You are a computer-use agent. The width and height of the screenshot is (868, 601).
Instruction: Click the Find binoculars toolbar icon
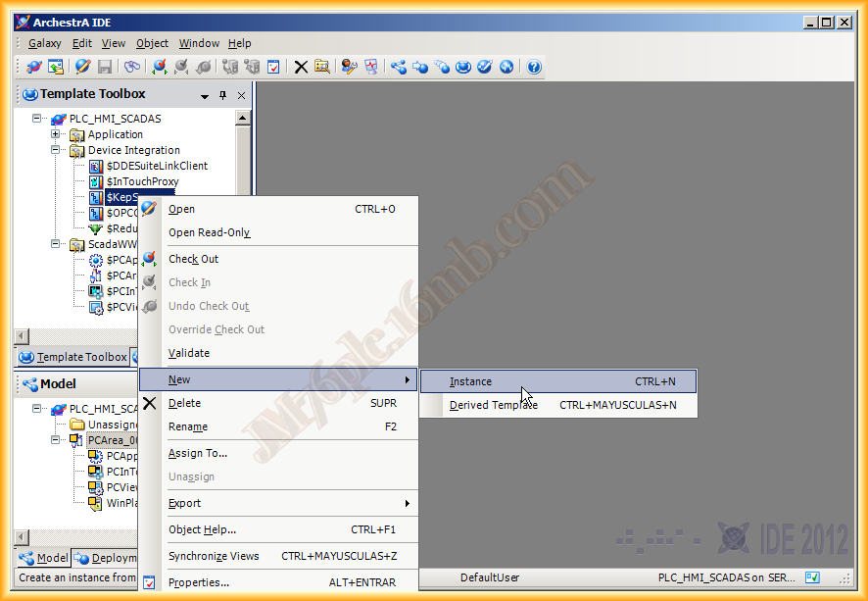pos(131,67)
